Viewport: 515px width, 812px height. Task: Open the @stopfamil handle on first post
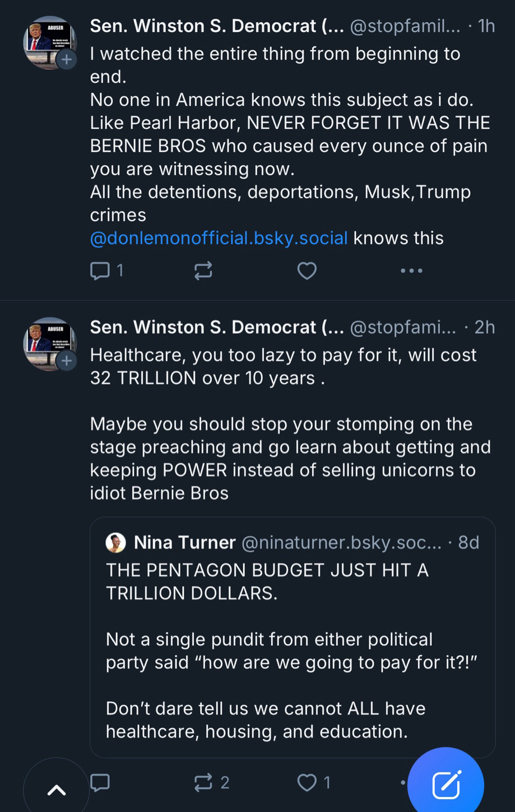pyautogui.click(x=405, y=26)
